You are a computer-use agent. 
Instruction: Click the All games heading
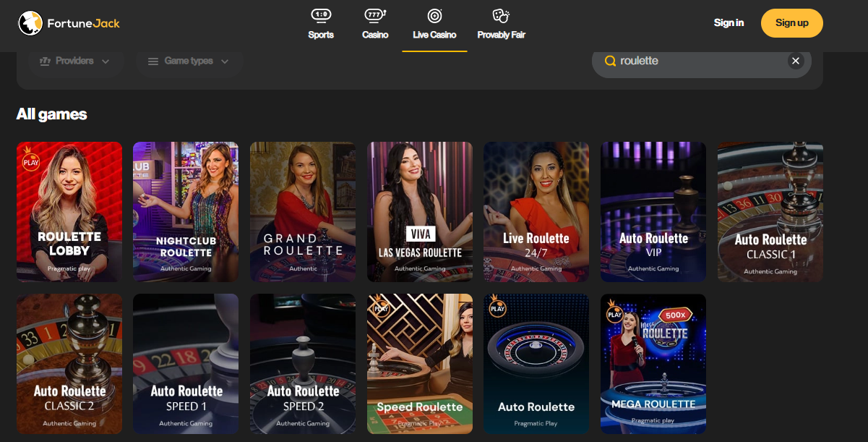pos(51,114)
